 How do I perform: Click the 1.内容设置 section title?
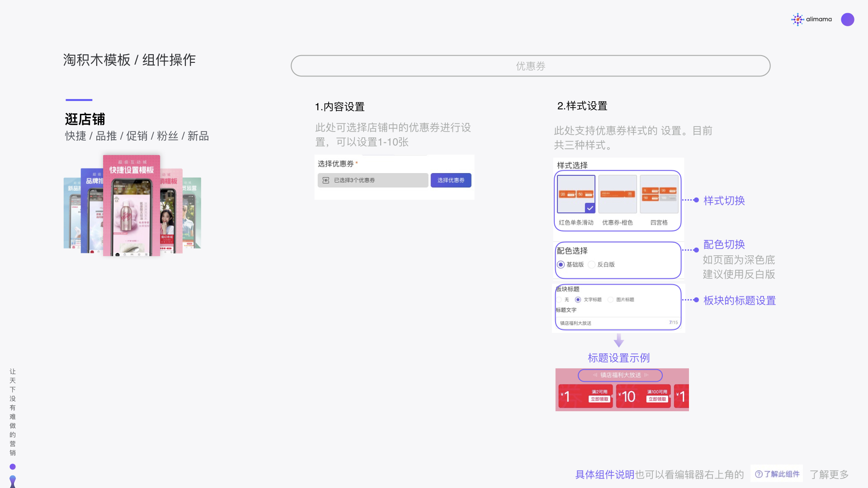(x=340, y=107)
